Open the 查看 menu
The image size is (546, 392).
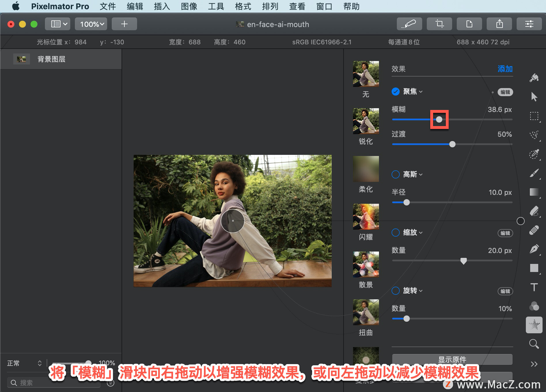point(297,6)
